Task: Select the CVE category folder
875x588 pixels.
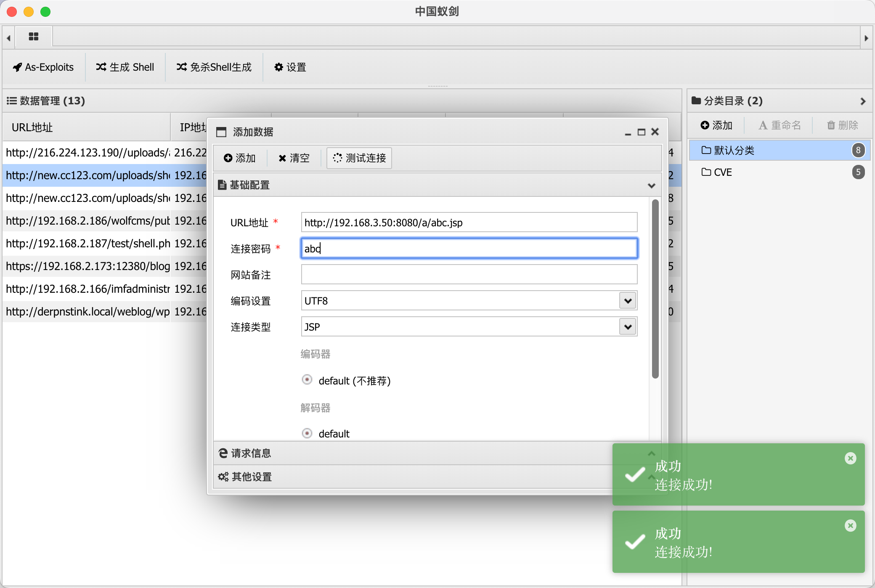Action: coord(723,172)
